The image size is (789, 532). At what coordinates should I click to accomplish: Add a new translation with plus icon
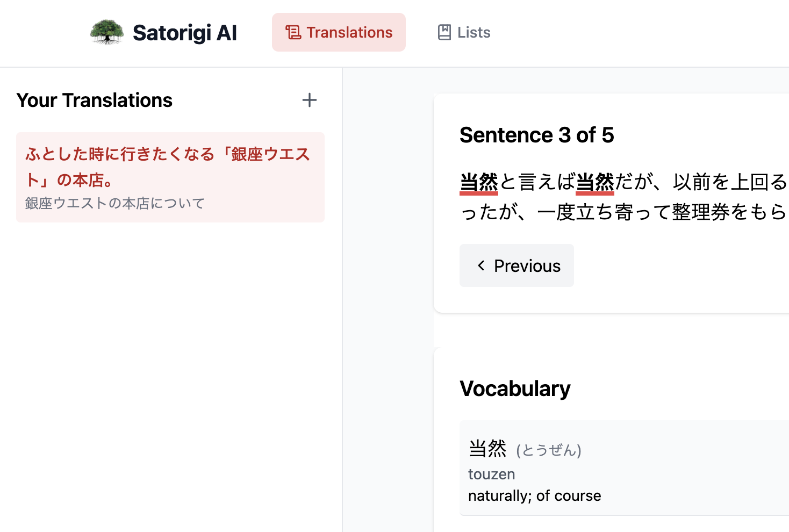(x=310, y=100)
